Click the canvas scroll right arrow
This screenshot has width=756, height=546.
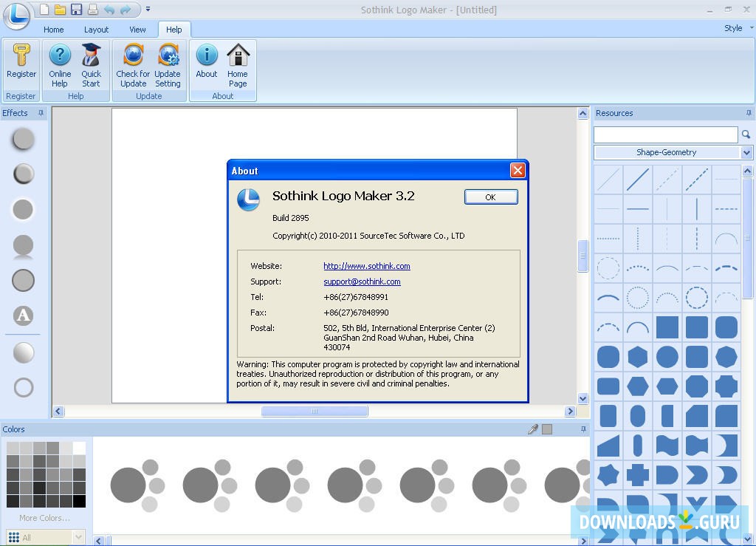coord(571,412)
